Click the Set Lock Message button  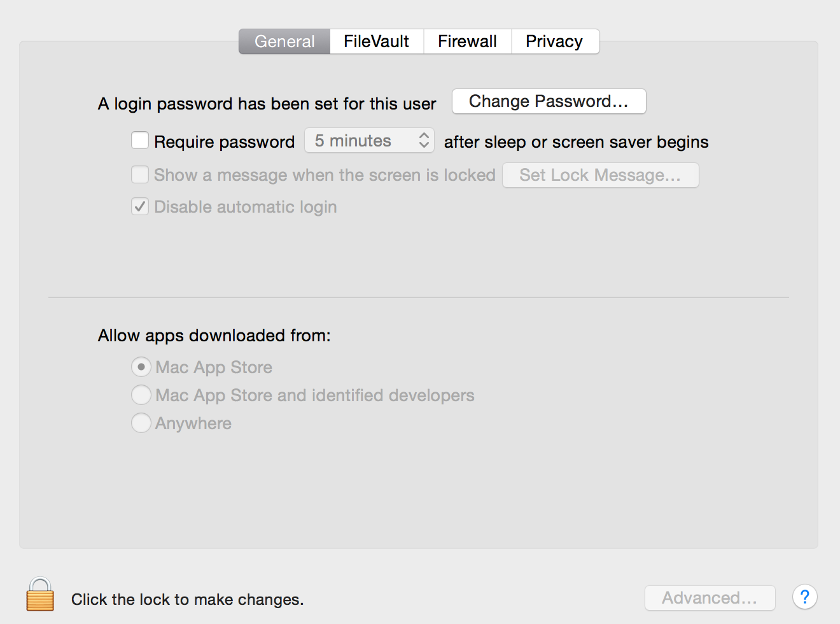(x=600, y=175)
